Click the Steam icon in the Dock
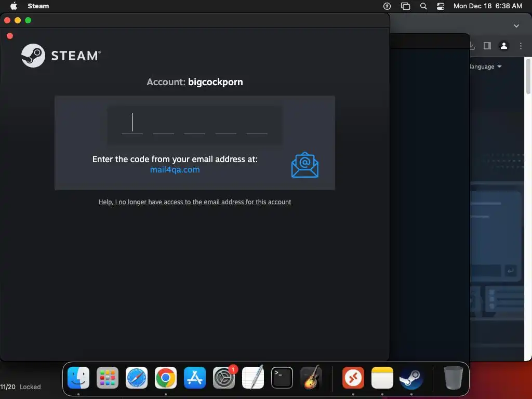 (x=411, y=378)
